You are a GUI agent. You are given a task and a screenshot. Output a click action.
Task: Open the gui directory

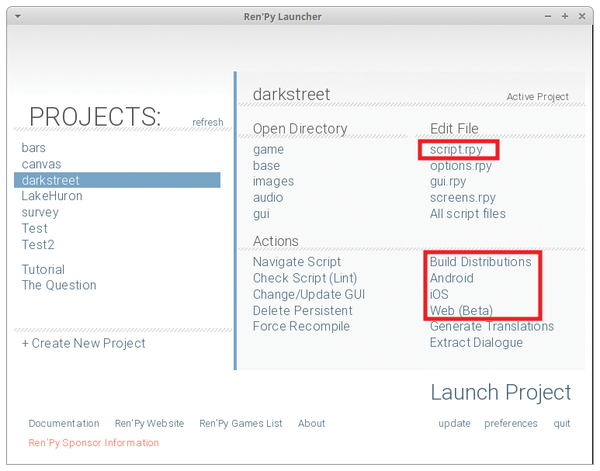[261, 214]
